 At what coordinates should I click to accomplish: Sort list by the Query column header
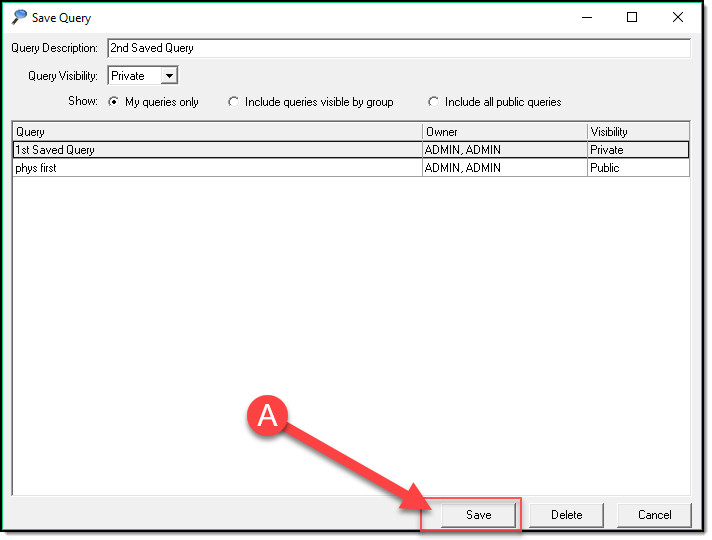pyautogui.click(x=217, y=131)
